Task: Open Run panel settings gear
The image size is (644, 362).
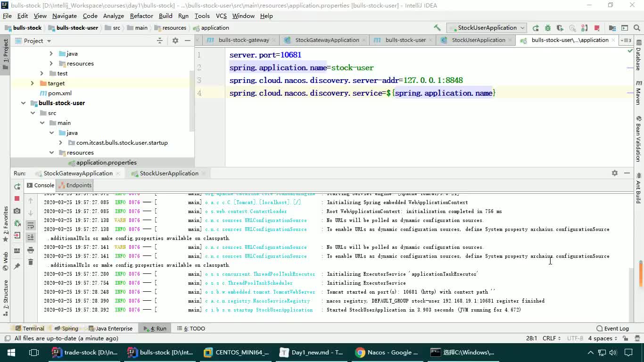Action: point(615,173)
